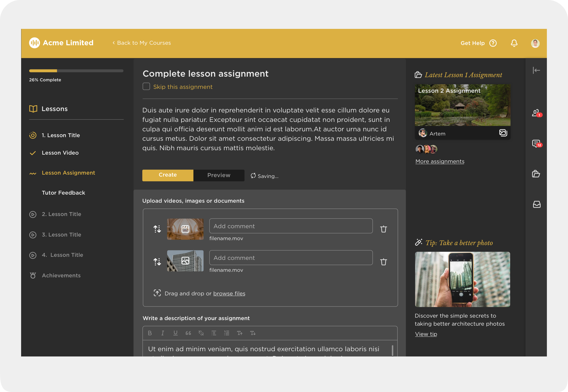568x392 pixels.
Task: Toggle italic formatting
Action: [x=163, y=333]
